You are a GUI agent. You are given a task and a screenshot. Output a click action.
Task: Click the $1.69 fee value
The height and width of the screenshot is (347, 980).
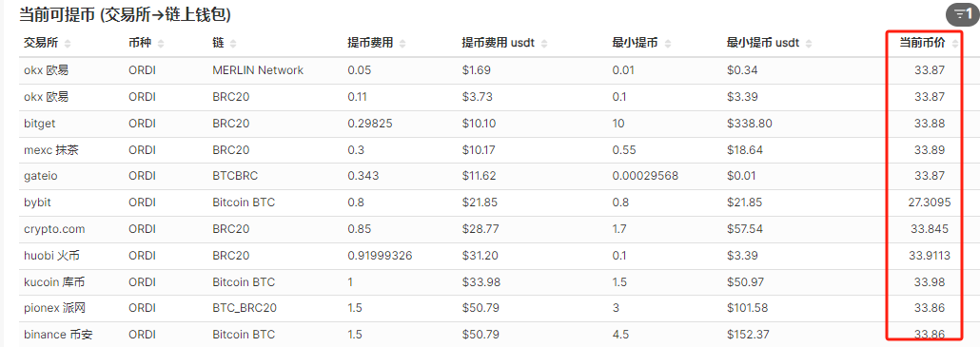(477, 70)
